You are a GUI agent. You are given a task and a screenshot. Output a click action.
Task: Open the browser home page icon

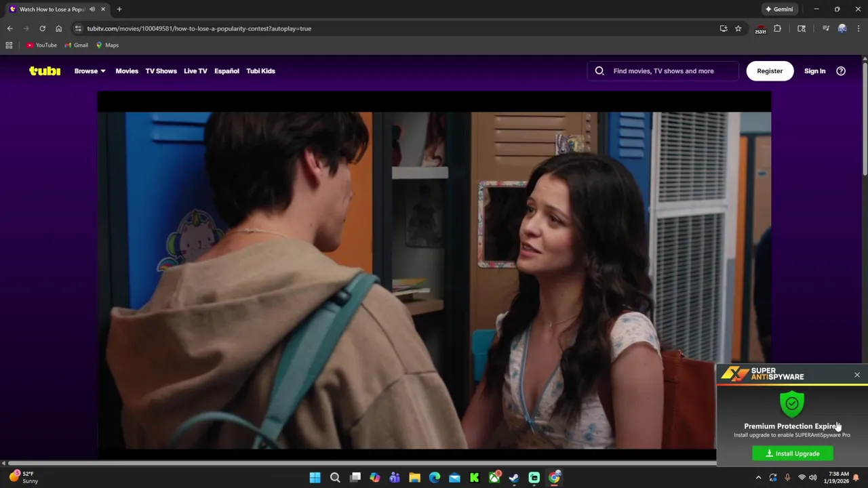click(x=58, y=28)
